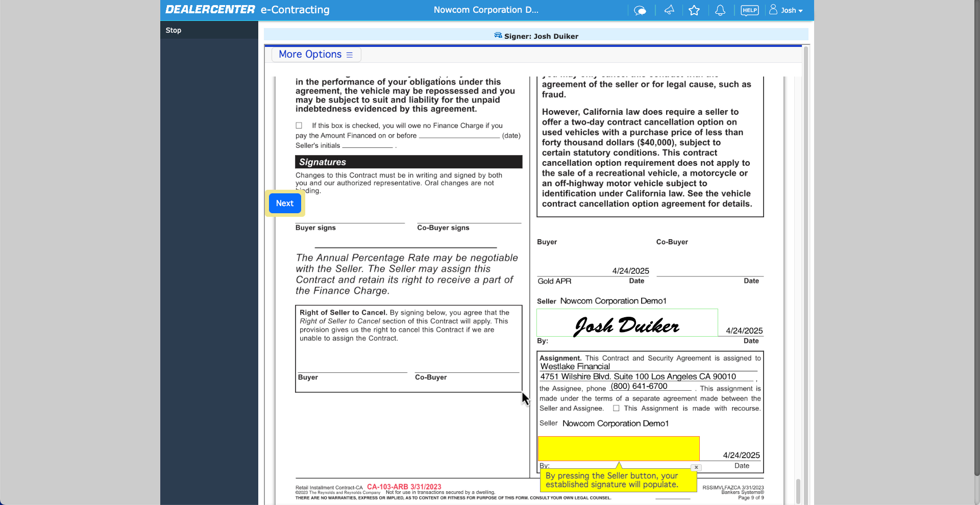The image size is (980, 505).
Task: Click the Nowcom Corporation D... header title
Action: [x=486, y=10]
